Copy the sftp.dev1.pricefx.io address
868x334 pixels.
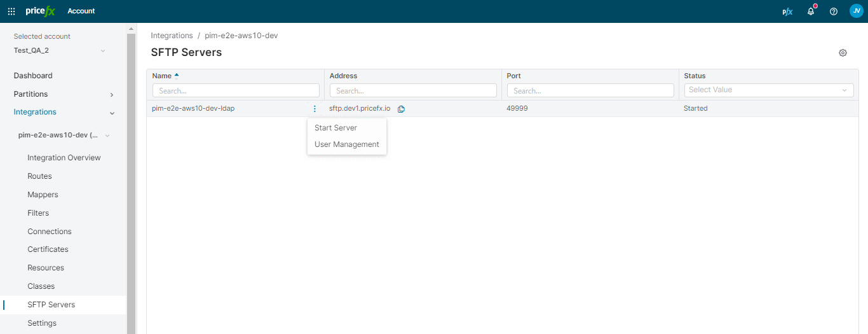pos(401,109)
